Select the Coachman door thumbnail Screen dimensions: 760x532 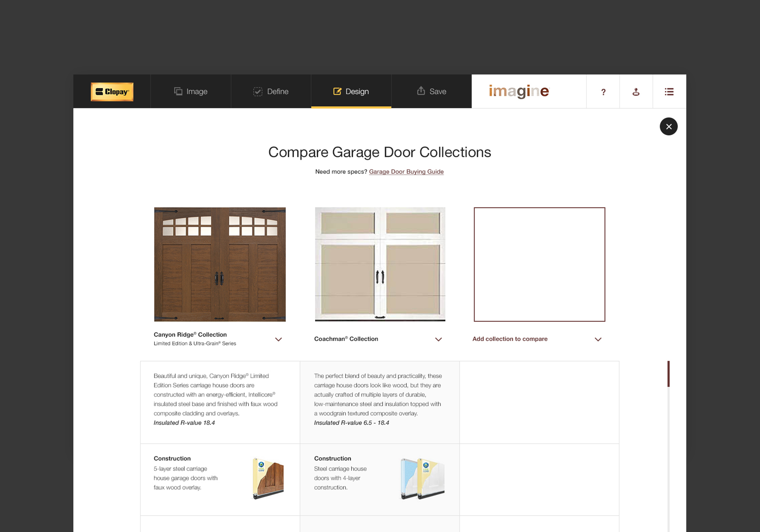pyautogui.click(x=380, y=264)
